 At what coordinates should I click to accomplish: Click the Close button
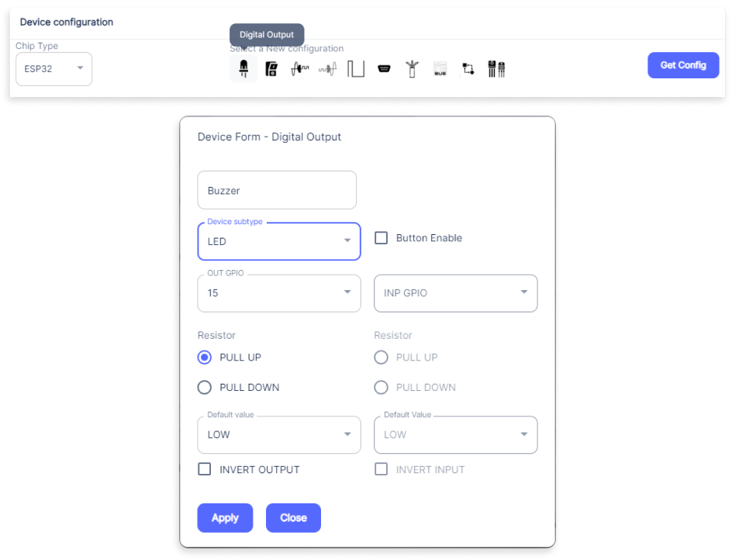tap(293, 517)
